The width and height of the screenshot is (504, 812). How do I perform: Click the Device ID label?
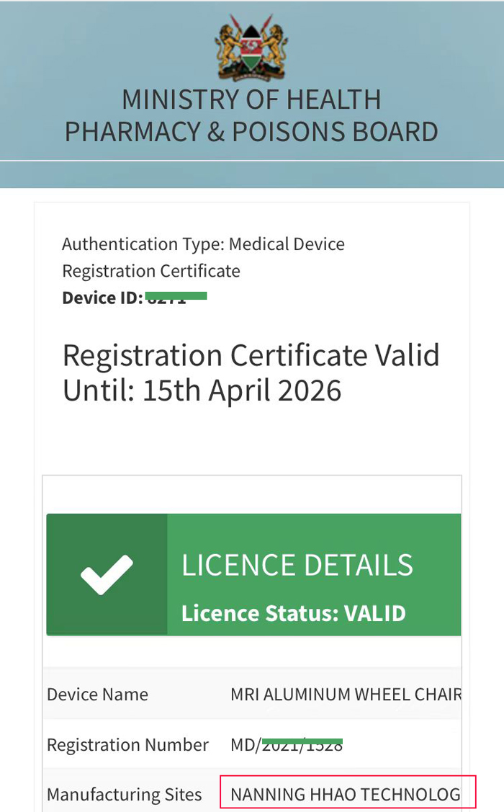click(102, 298)
